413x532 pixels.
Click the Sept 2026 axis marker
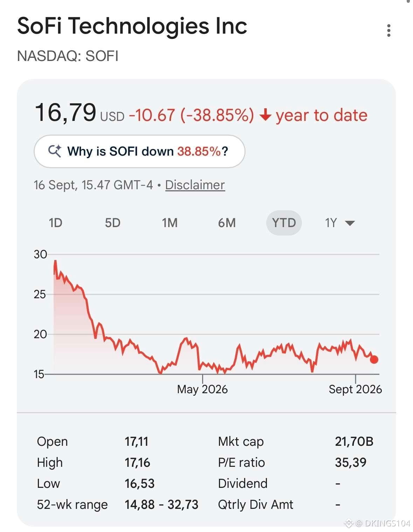click(x=355, y=389)
